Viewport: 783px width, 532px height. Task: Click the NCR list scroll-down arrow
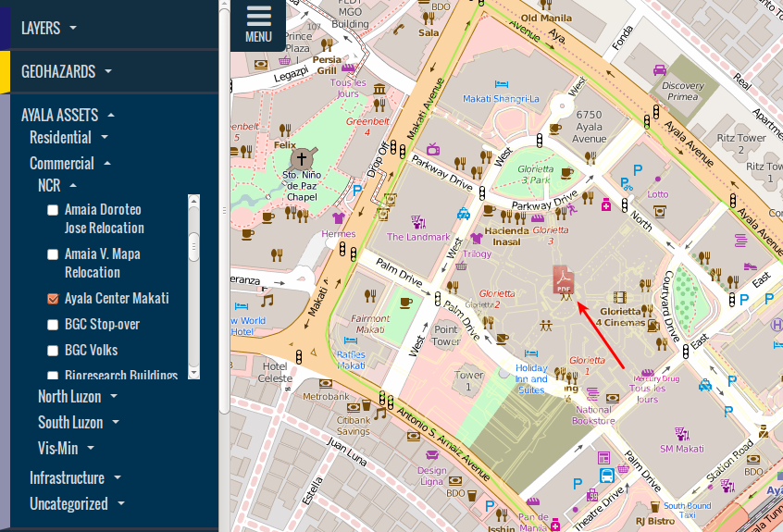point(193,373)
